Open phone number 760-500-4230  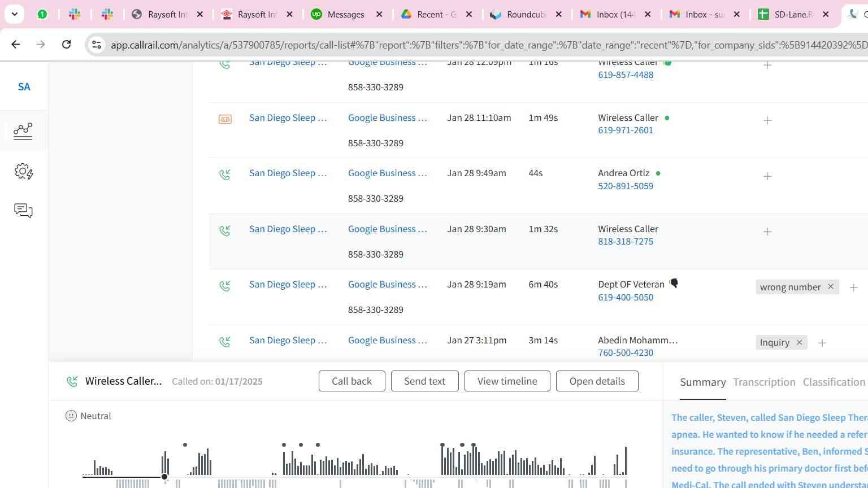[626, 353]
